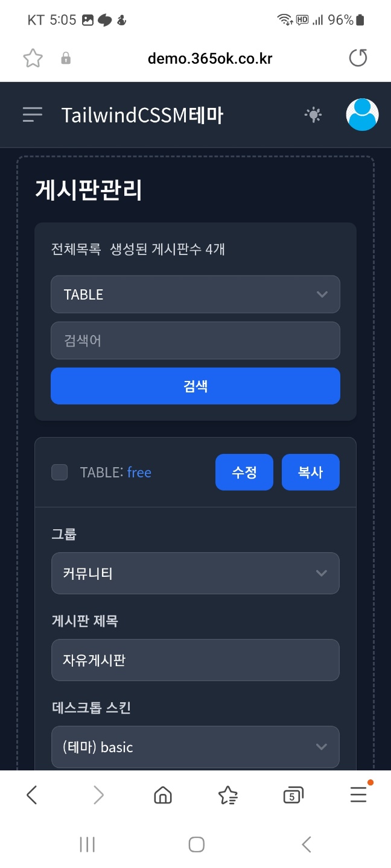Bookmark page with star icon
391x868 pixels.
33,58
